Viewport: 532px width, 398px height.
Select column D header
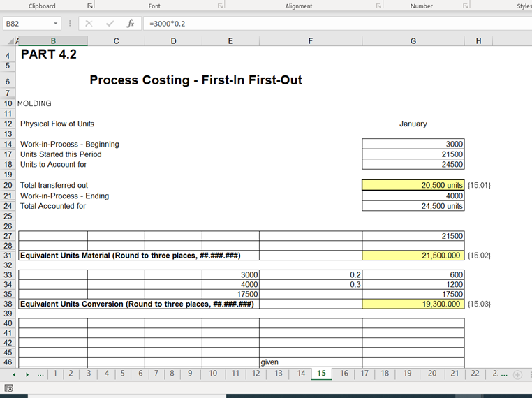[x=173, y=41]
